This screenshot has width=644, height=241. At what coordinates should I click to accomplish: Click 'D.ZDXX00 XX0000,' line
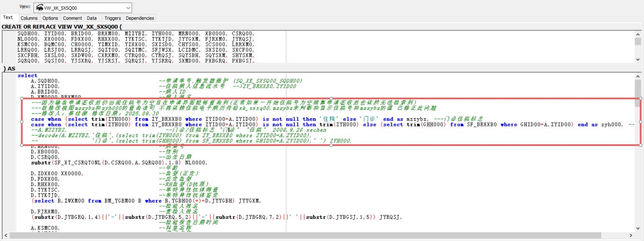click(x=57, y=173)
